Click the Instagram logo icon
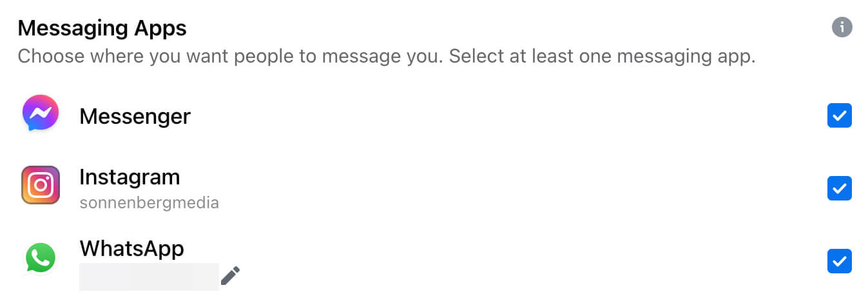This screenshot has height=303, width=868. pyautogui.click(x=41, y=185)
